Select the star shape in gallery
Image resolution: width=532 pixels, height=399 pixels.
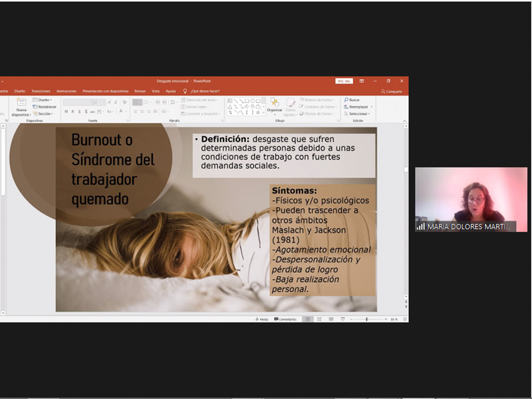tap(258, 112)
